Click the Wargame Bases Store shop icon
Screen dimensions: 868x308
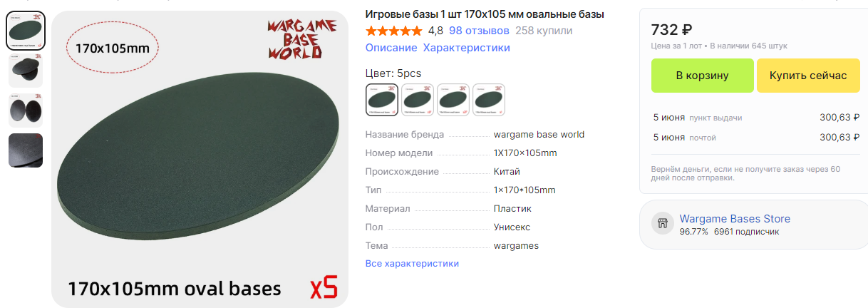pos(663,224)
